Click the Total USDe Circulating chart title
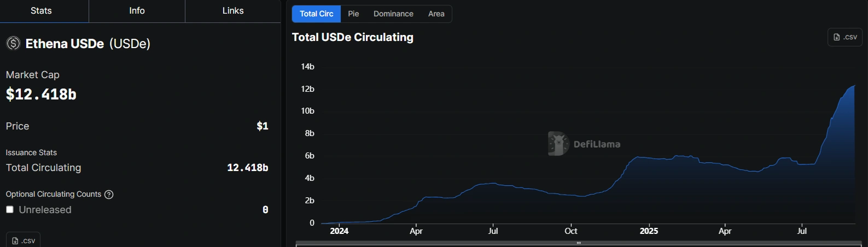 pos(353,37)
